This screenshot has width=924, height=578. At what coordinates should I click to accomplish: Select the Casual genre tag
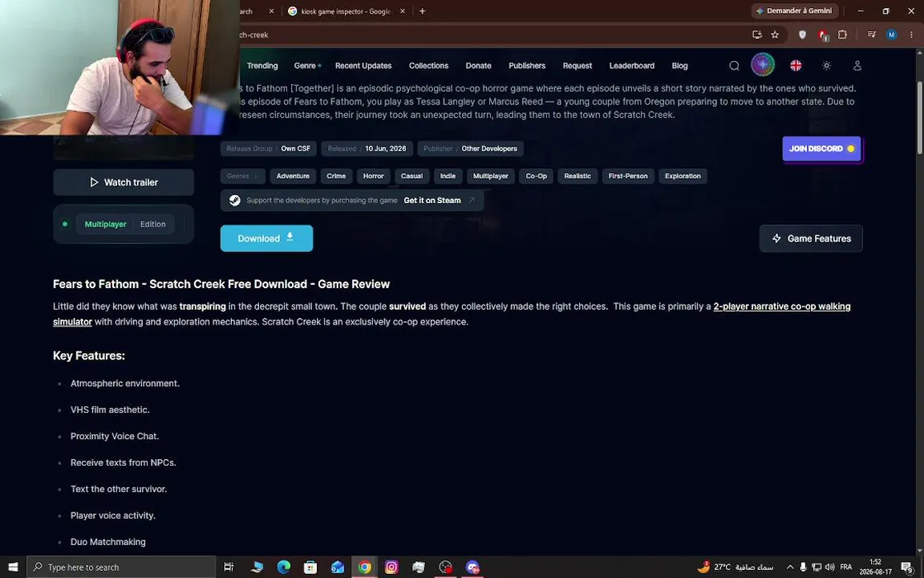point(412,176)
